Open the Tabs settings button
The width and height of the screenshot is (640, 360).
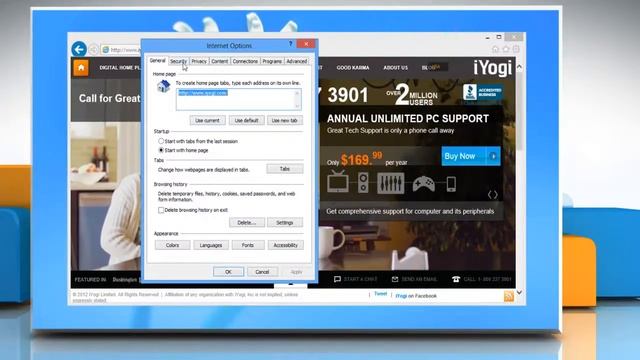point(285,169)
